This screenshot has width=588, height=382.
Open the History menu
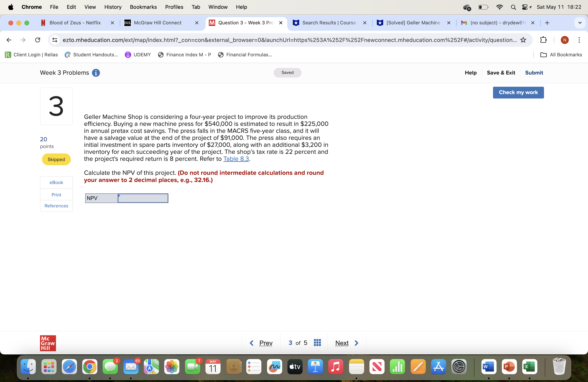[113, 7]
